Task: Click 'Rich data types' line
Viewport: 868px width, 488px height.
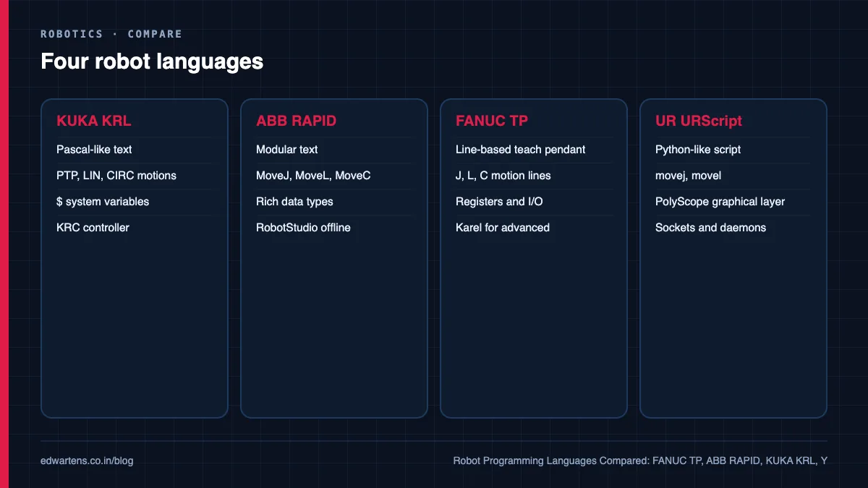Action: [294, 202]
